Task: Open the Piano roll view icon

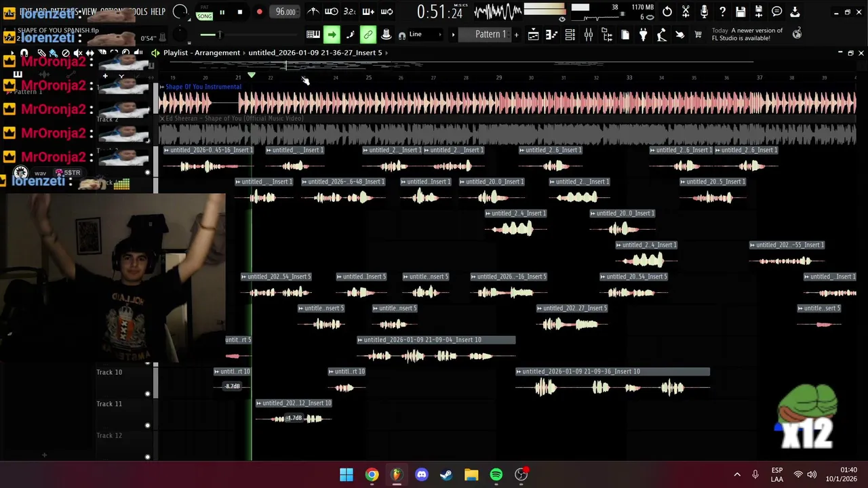Action: (552, 35)
